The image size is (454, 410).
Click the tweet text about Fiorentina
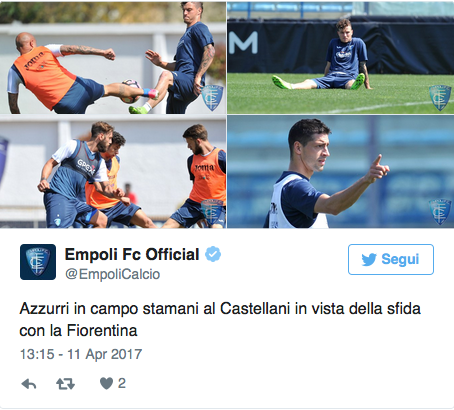click(x=220, y=320)
